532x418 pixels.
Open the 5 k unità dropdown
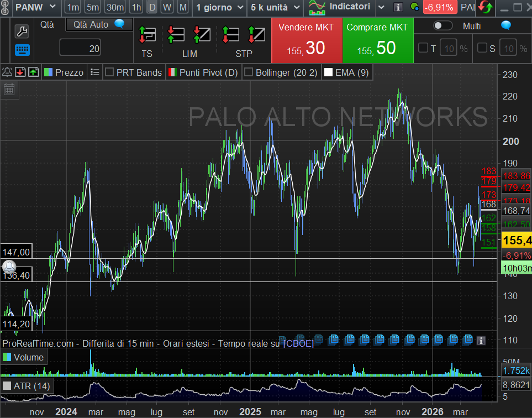275,7
